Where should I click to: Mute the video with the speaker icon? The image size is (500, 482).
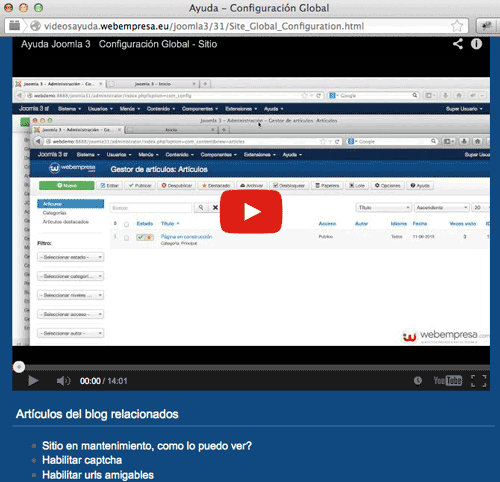pyautogui.click(x=63, y=381)
